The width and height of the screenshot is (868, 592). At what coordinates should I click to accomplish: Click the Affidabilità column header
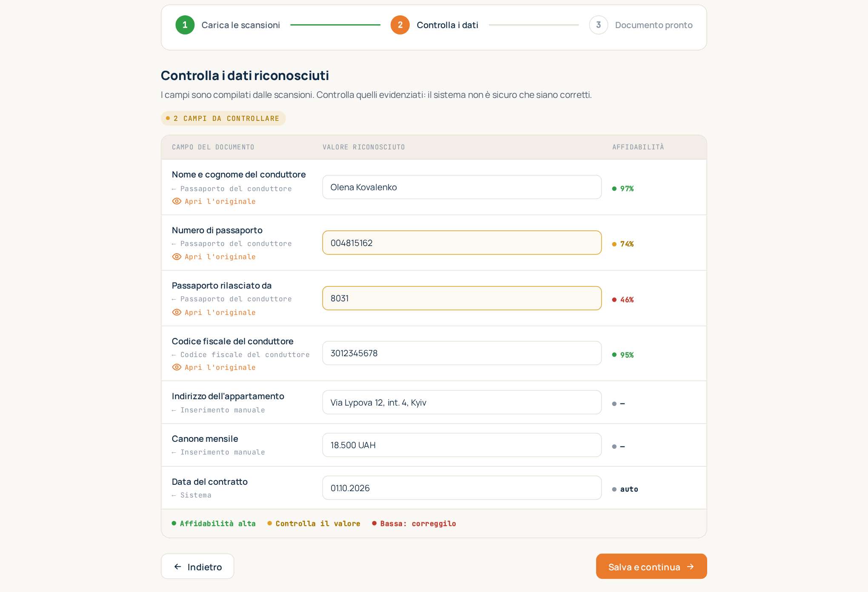638,147
